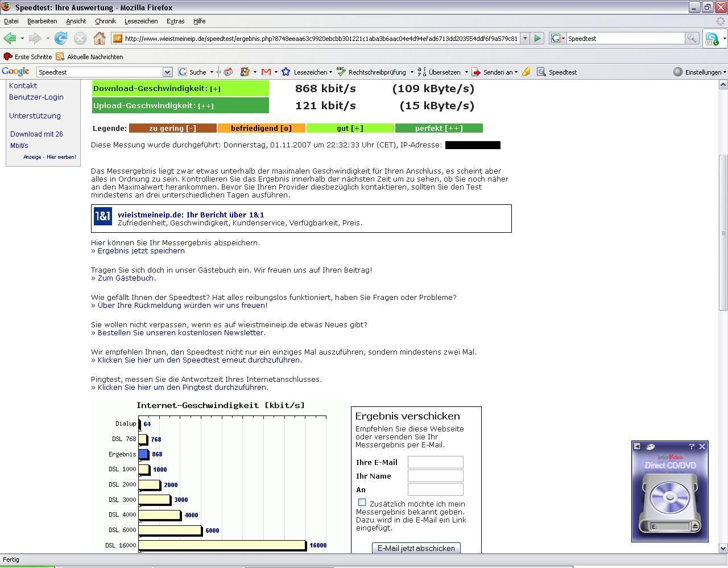Click the Forward navigation arrow

coord(35,38)
